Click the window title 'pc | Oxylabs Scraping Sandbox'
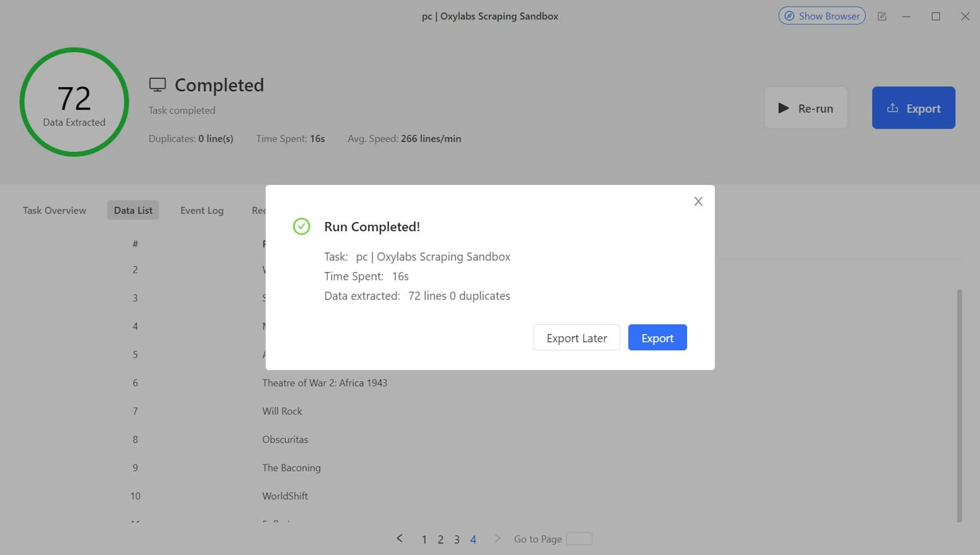Viewport: 980px width, 555px height. [x=490, y=16]
